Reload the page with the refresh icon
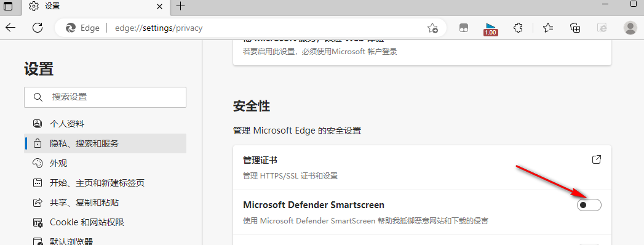 pyautogui.click(x=38, y=28)
